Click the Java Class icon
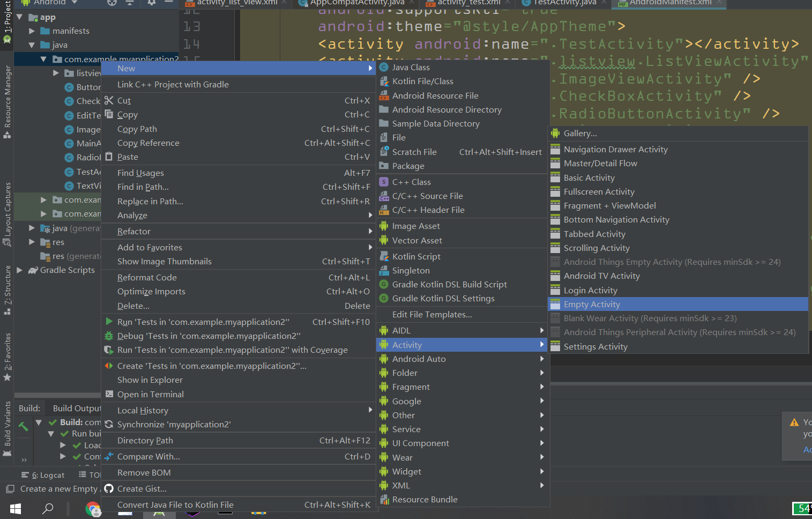812x519 pixels. click(x=384, y=68)
